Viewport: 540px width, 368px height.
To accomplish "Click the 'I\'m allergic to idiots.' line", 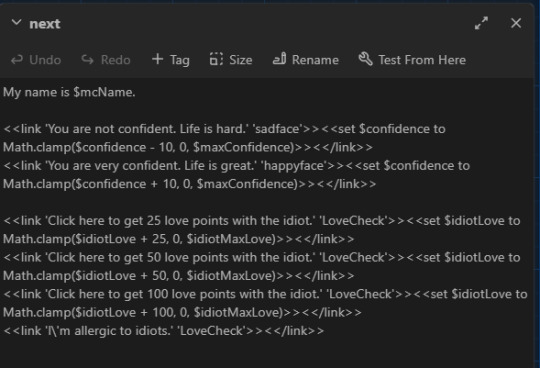I will coord(164,331).
